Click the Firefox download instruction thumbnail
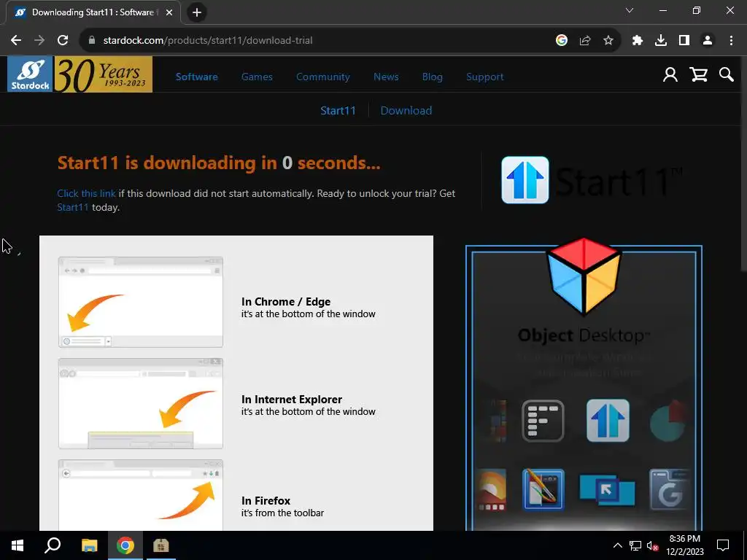 pos(141,495)
